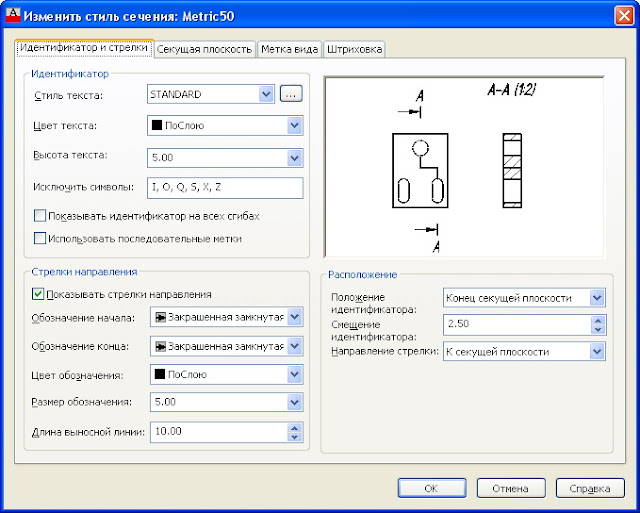Expand the Направление стрелки dropdown
The height and width of the screenshot is (513, 640).
point(597,351)
